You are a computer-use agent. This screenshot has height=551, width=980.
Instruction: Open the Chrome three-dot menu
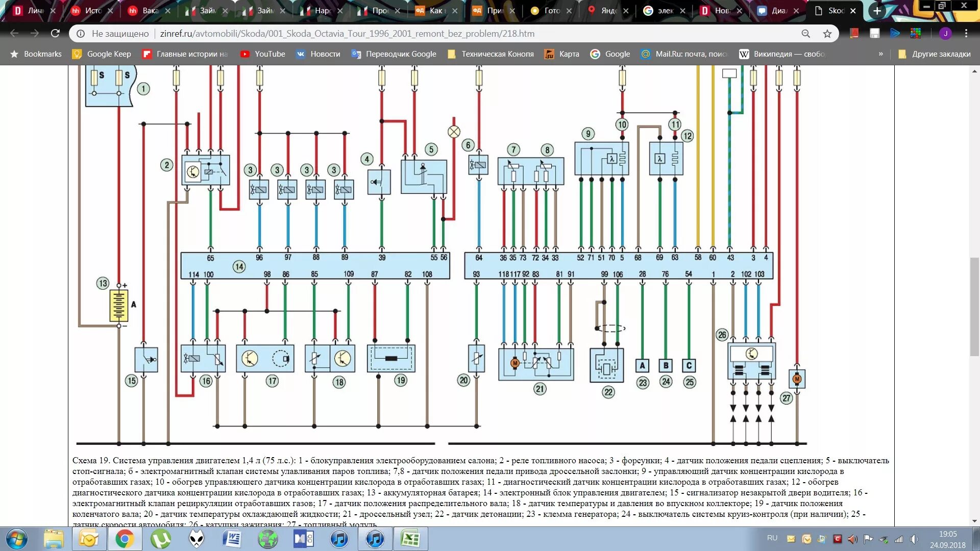pos(966,34)
